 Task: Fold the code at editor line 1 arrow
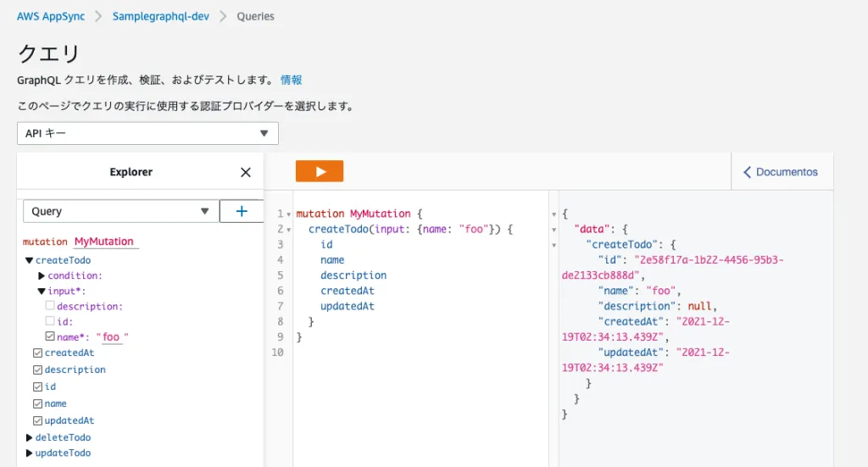coord(289,214)
